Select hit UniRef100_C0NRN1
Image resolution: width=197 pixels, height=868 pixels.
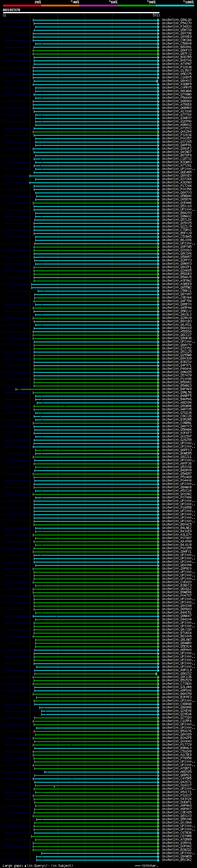177,423
